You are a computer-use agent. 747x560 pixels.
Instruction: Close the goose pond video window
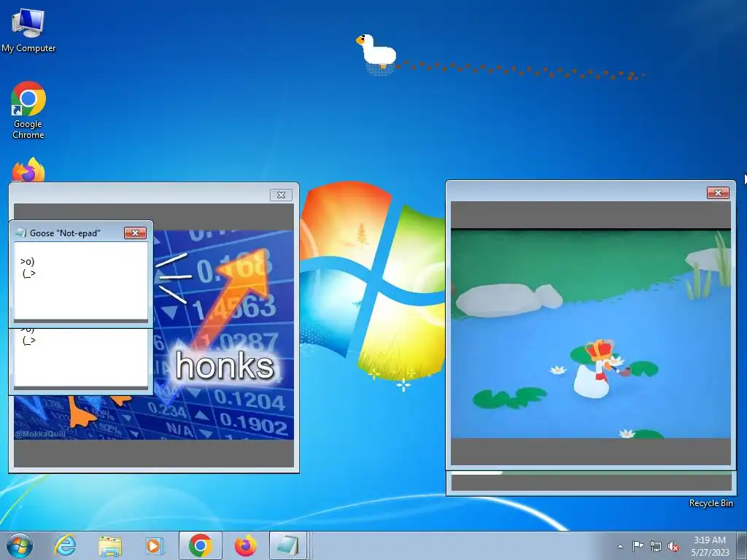tap(718, 192)
